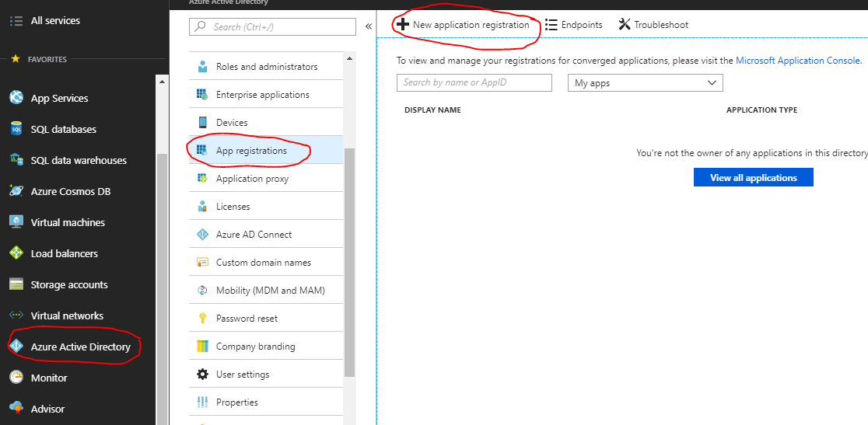The image size is (868, 425).
Task: Click the Properties sliders icon
Action: click(x=202, y=402)
